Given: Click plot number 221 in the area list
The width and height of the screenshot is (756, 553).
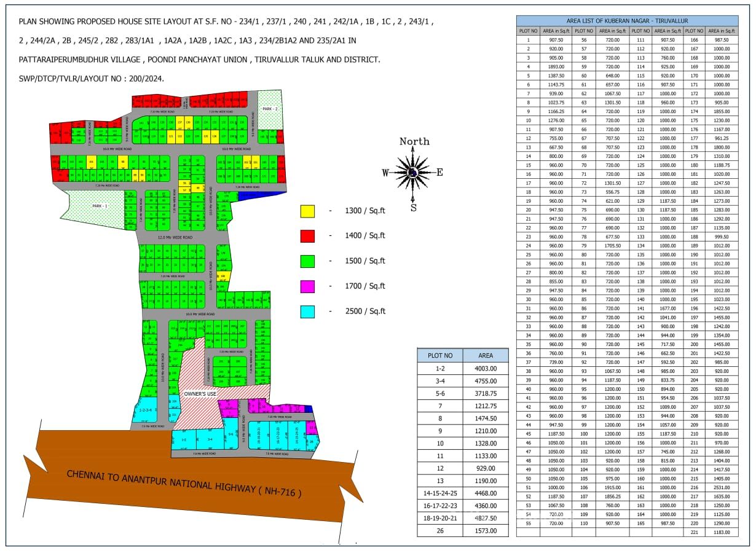Looking at the screenshot, I should [694, 532].
